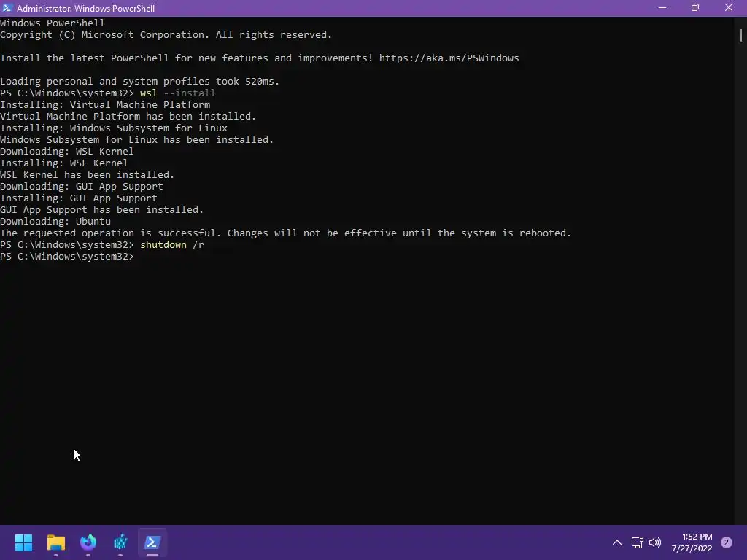The image size is (747, 560).
Task: Click 'WSL Kernel has been installed.' line
Action: 88,175
